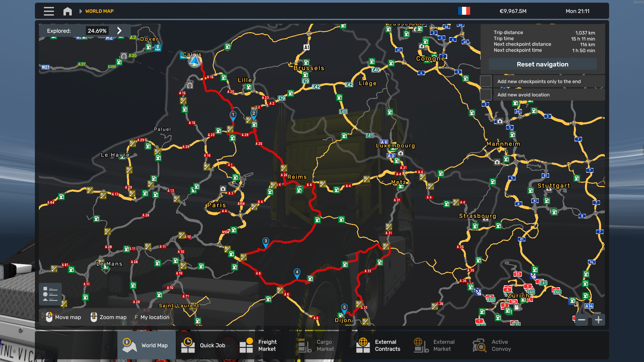Toggle add new avoid location checkbox
This screenshot has width=644, height=362.
pos(486,95)
